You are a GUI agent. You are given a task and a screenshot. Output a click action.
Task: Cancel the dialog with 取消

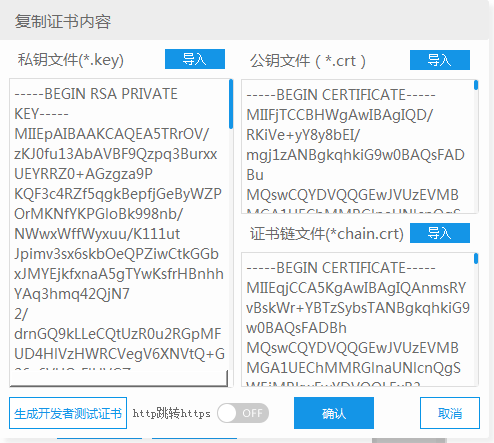tap(450, 413)
